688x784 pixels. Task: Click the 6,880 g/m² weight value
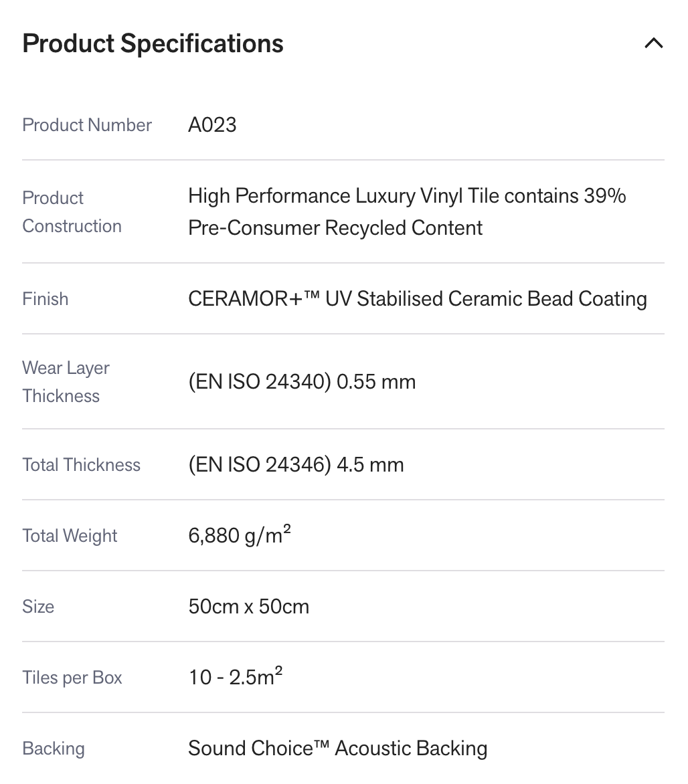click(240, 536)
